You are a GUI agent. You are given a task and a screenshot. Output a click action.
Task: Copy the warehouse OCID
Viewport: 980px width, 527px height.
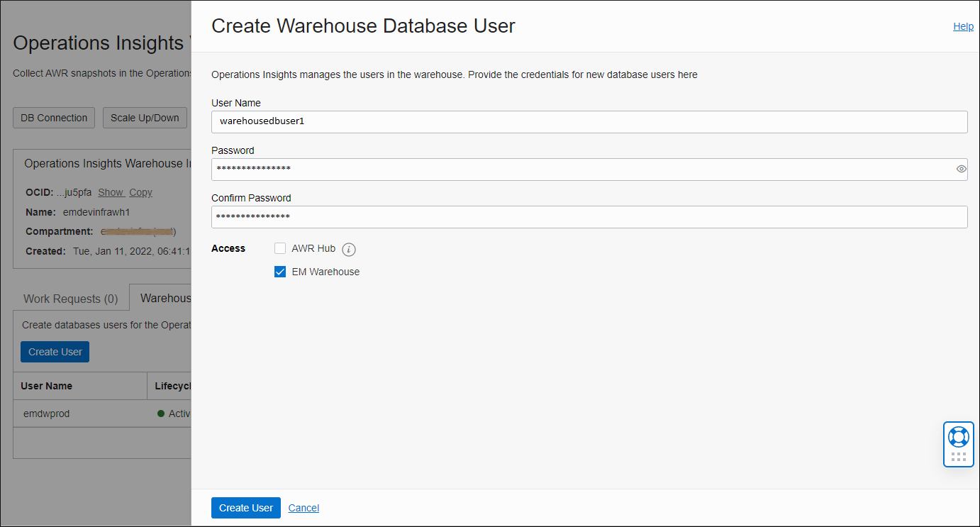point(140,192)
